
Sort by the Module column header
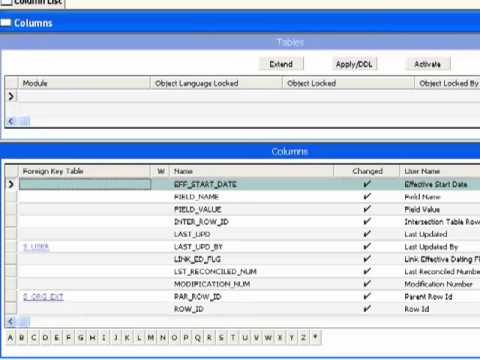[x=84, y=83]
